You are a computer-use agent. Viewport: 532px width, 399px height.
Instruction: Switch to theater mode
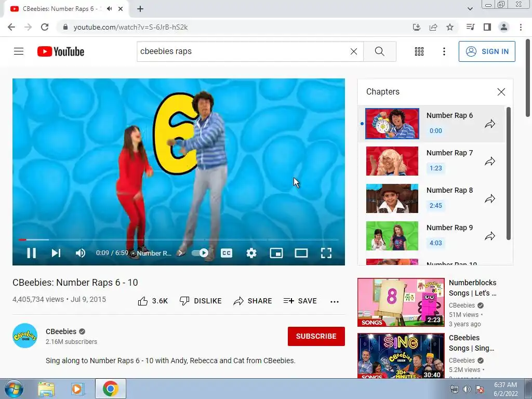coord(301,253)
